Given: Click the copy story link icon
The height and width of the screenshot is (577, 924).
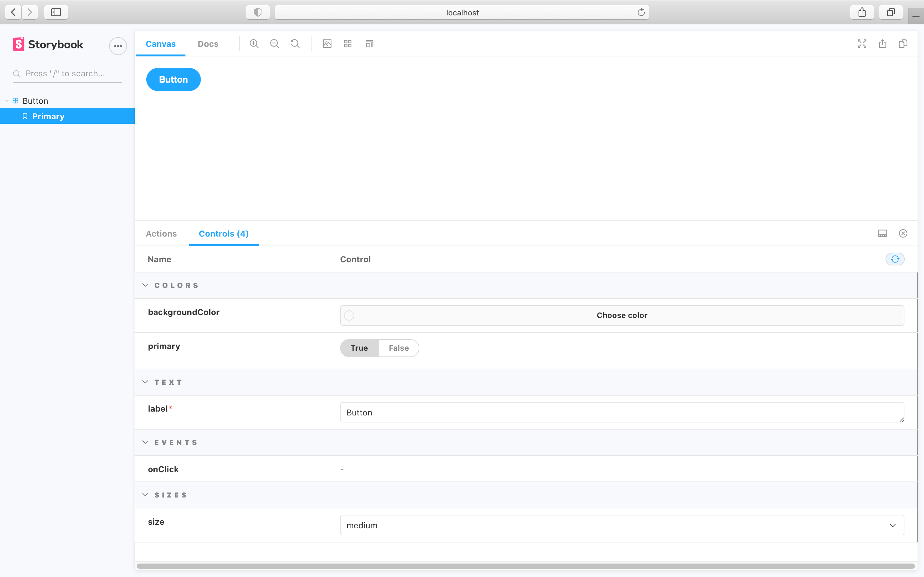Looking at the screenshot, I should coord(903,44).
